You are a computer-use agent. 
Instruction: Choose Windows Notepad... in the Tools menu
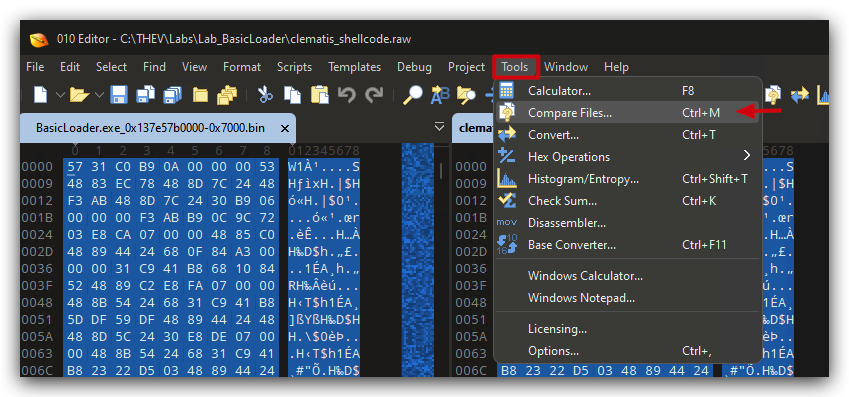628,298
